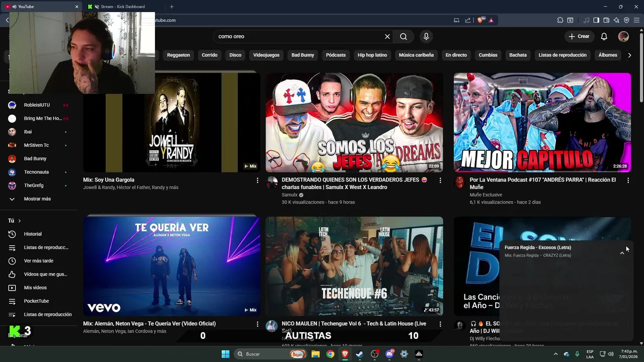
Task: Open more options for Por La Ventana Podcast
Action: click(628, 180)
